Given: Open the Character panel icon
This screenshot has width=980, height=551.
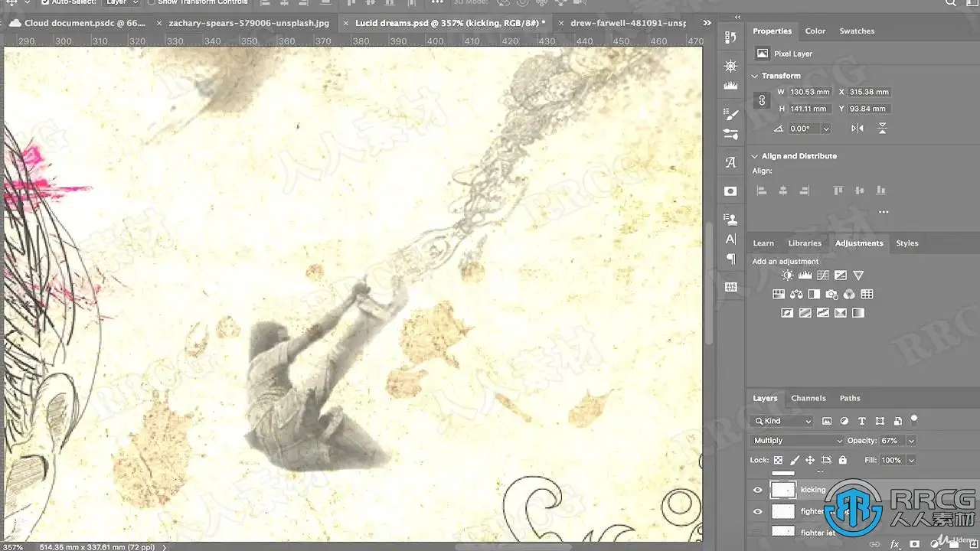Looking at the screenshot, I should (x=730, y=240).
